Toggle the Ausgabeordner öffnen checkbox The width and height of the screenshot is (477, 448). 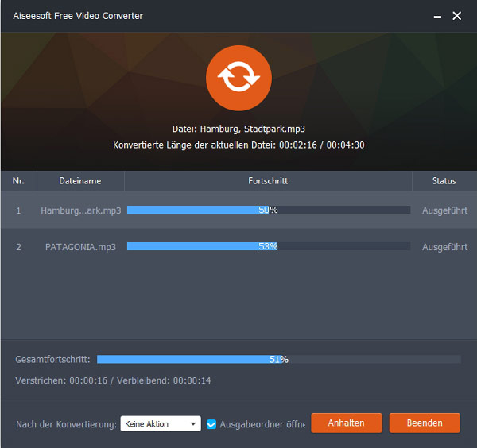[211, 424]
